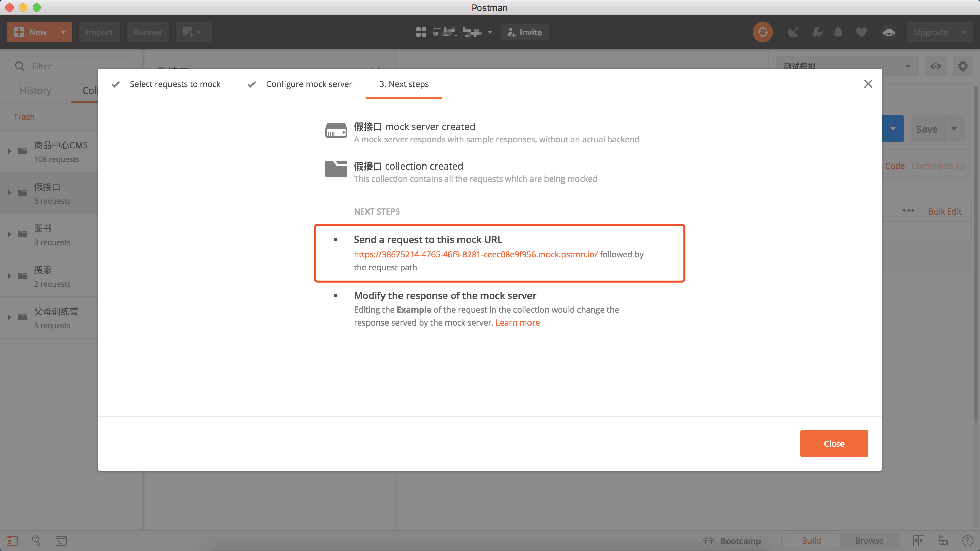The height and width of the screenshot is (551, 980).
Task: Open the help question mark icon
Action: pos(967,541)
